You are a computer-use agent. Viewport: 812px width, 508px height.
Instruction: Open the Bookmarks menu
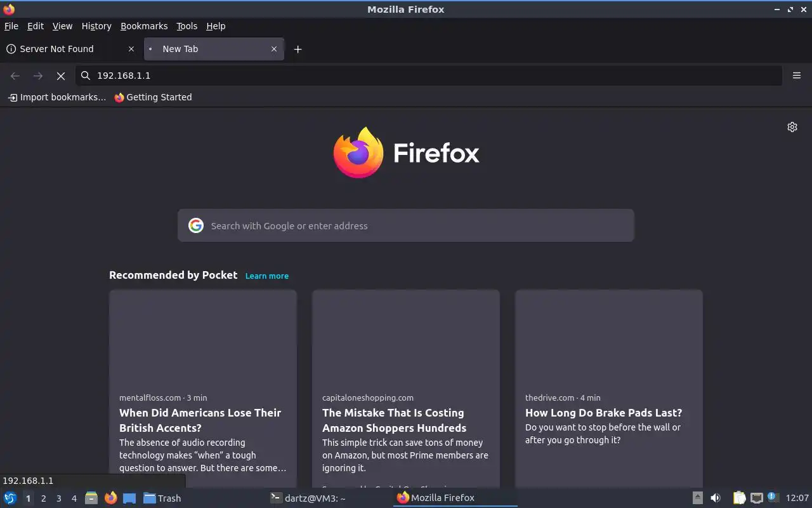[144, 26]
